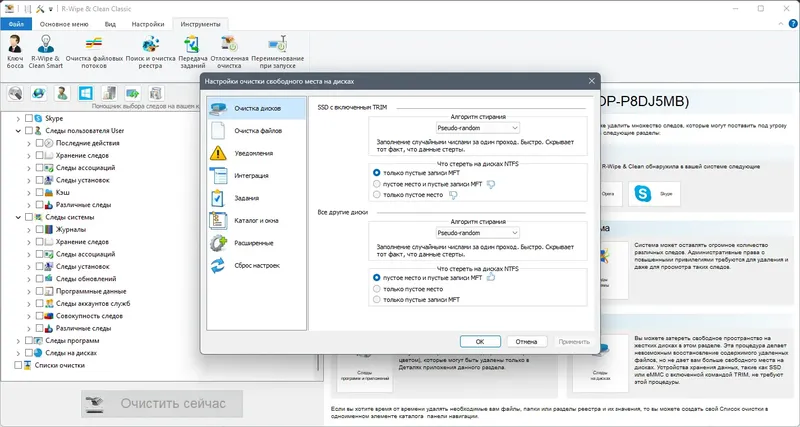Switch to Инструменты ribbon tab

(201, 24)
